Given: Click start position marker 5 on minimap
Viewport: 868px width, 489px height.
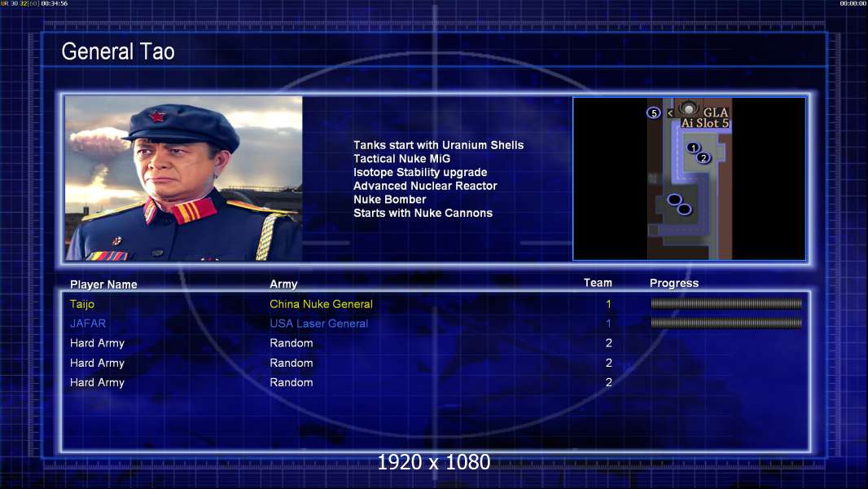Looking at the screenshot, I should tap(654, 113).
